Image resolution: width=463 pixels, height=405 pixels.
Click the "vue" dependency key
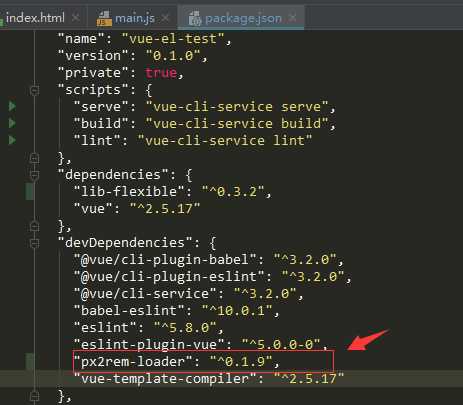tap(93, 209)
